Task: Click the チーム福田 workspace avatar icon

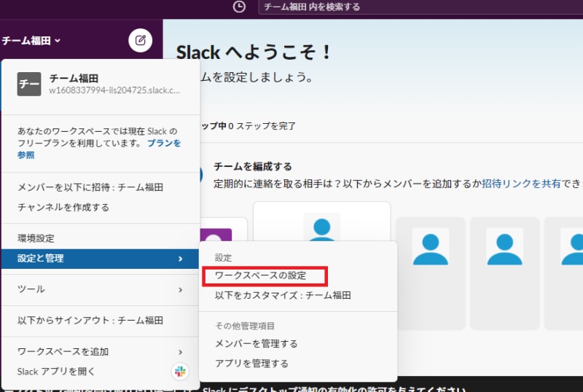Action: tap(29, 85)
